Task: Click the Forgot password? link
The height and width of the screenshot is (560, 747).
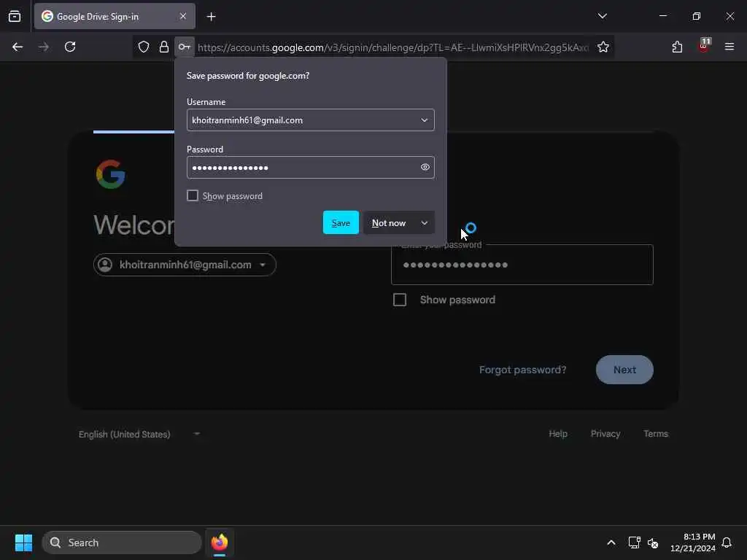Action: 522,370
